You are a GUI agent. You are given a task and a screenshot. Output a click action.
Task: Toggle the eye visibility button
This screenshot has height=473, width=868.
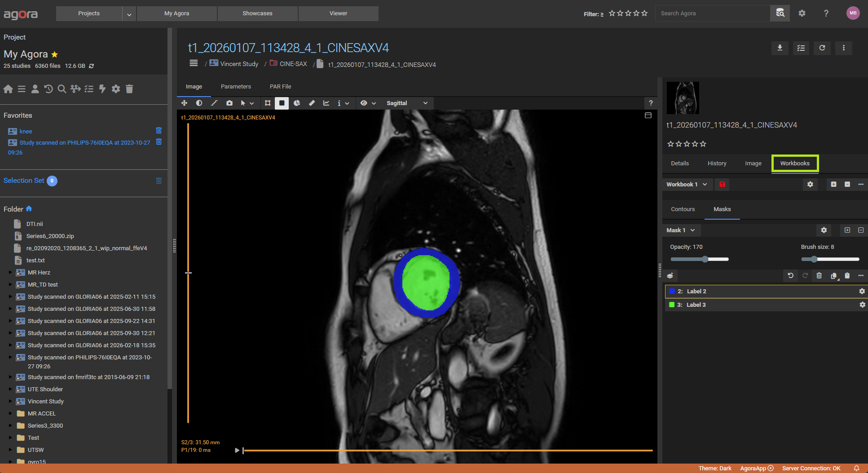(364, 103)
